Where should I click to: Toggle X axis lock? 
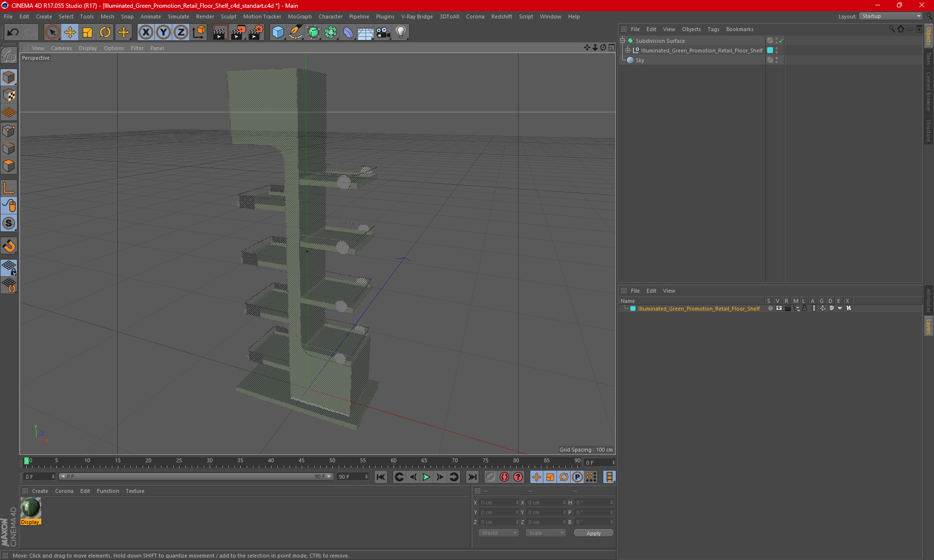[x=145, y=32]
